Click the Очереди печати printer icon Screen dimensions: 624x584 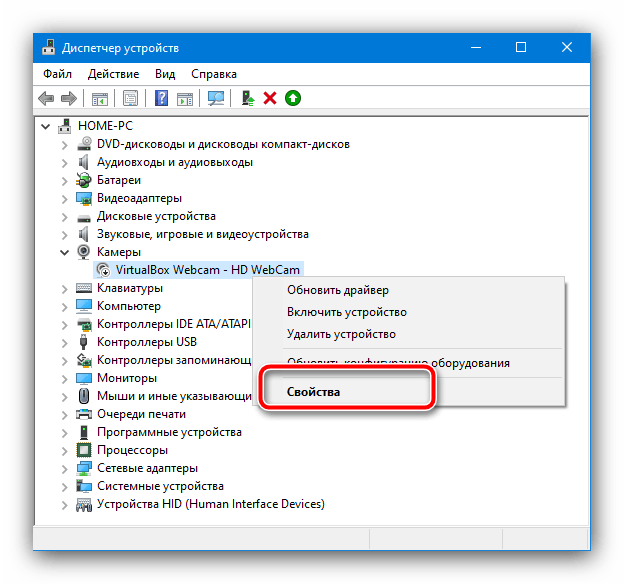[x=84, y=414]
